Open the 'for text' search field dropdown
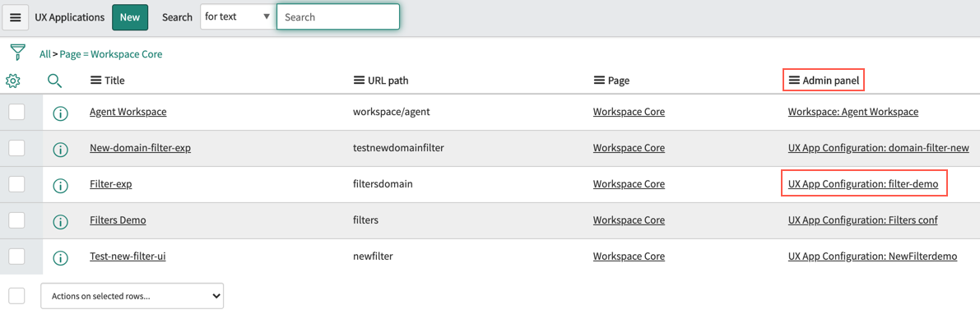 [x=238, y=17]
